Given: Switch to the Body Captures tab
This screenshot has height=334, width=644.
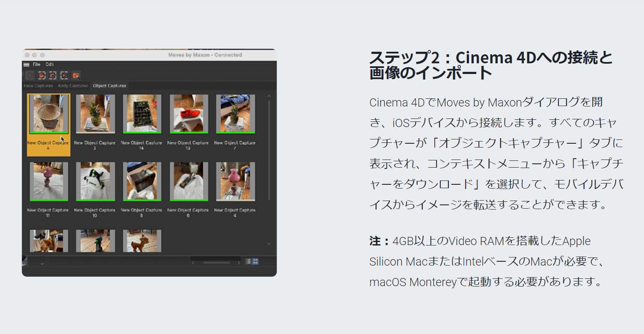Looking at the screenshot, I should tap(73, 86).
